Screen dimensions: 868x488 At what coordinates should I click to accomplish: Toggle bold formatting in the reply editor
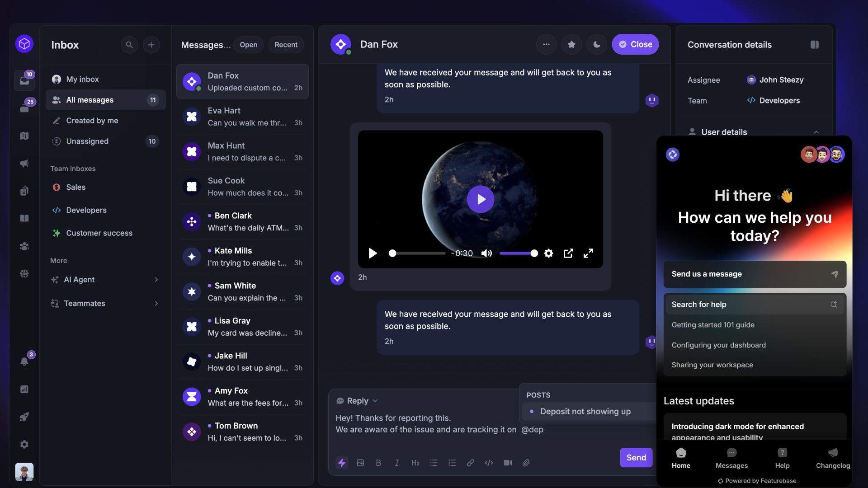[379, 463]
